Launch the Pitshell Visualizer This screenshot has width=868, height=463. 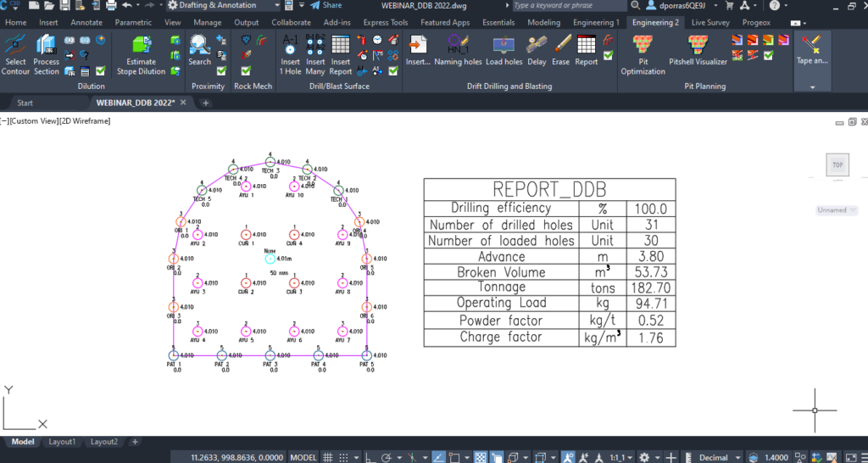click(x=698, y=50)
